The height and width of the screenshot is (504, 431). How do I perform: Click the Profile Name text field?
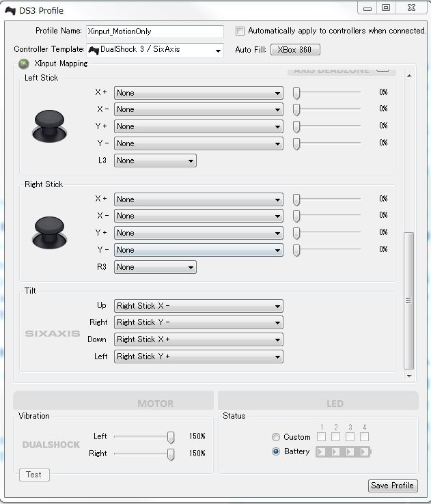[x=155, y=31]
